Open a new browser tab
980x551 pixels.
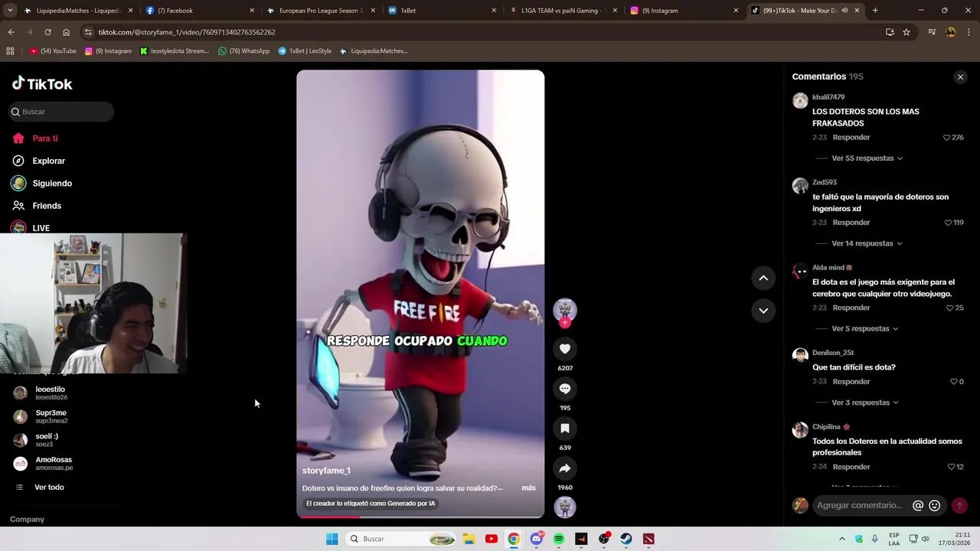coord(875,11)
